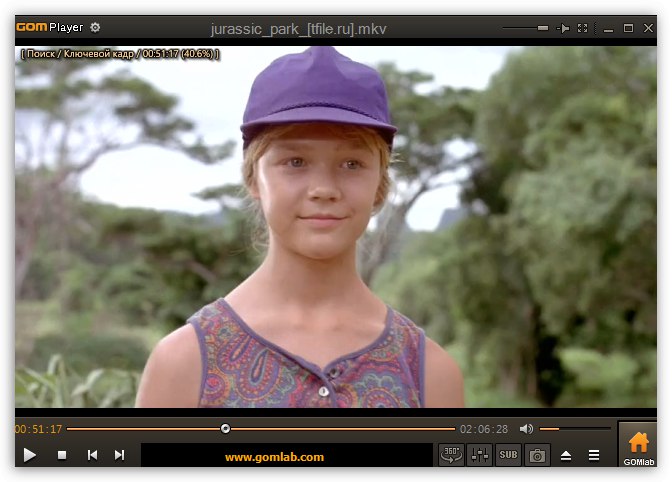Click the video frame to toggle playback

[x=336, y=226]
